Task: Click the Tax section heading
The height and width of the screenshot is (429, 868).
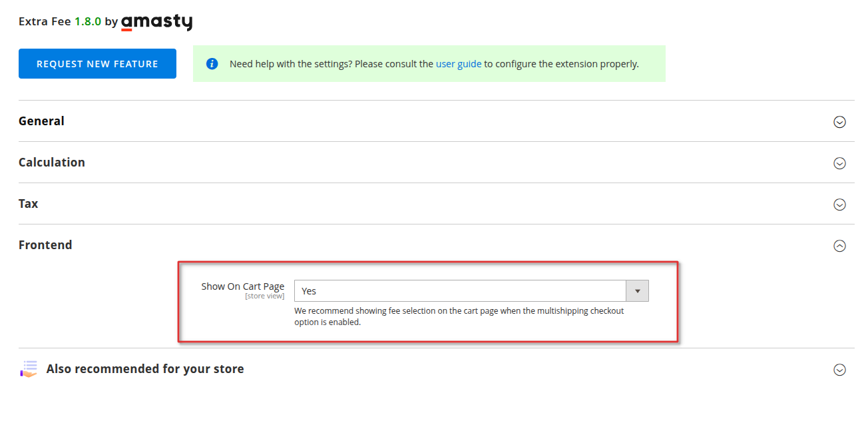Action: click(x=29, y=204)
